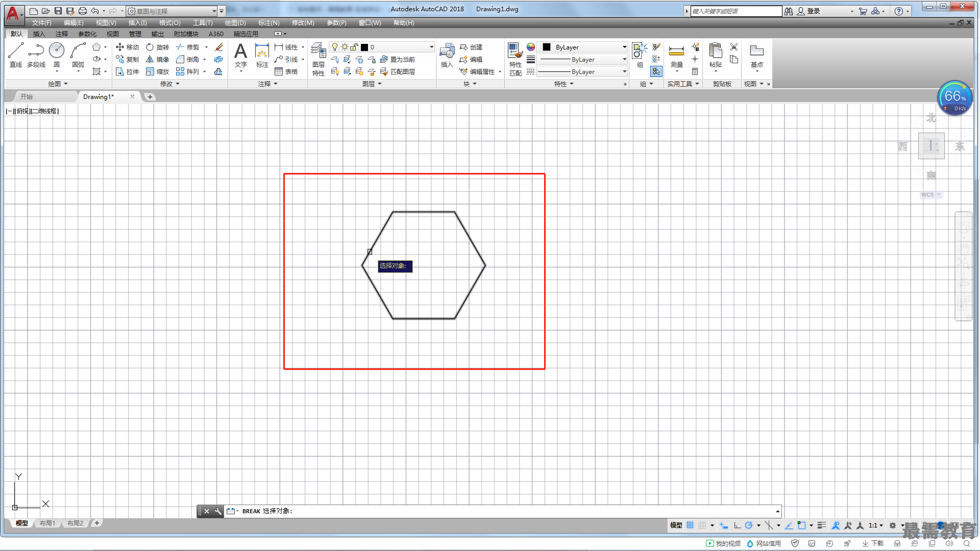
Task: Click the 模型 model space button in status bar
Action: click(676, 525)
